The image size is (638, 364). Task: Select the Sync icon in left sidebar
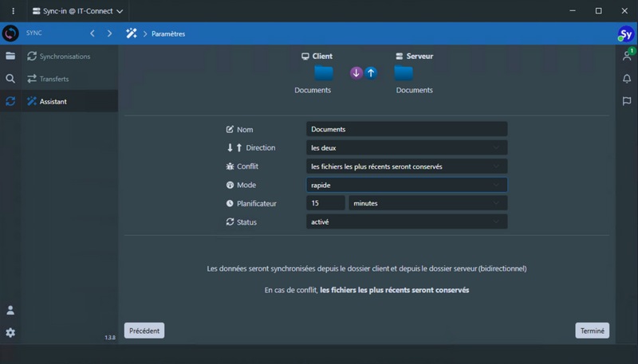[x=10, y=101]
